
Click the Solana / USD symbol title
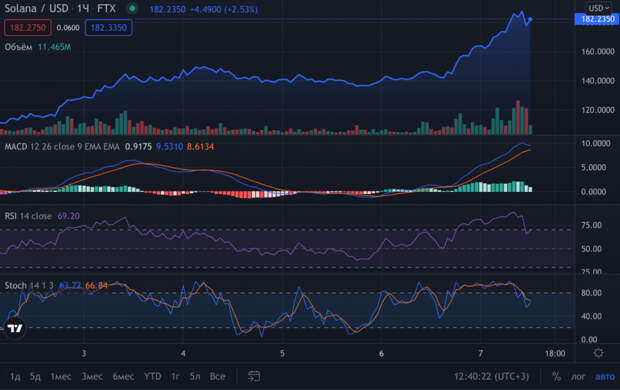coord(36,8)
